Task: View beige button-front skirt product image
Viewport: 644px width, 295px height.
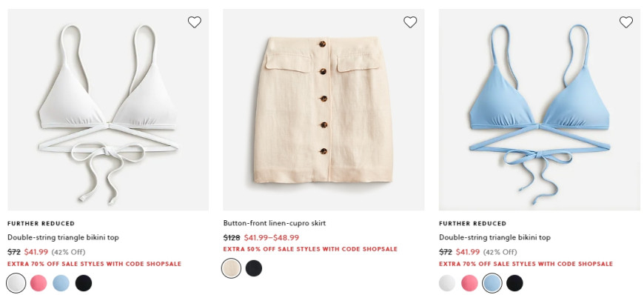Action: pos(323,110)
